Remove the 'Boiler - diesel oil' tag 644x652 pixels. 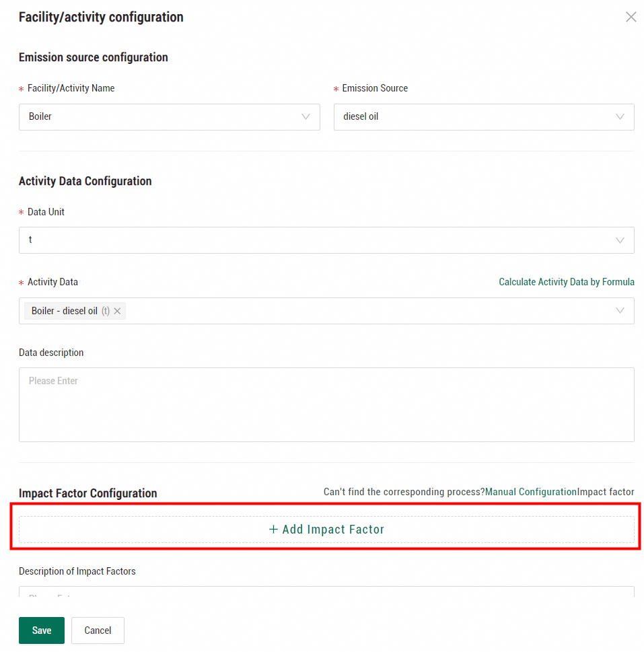(x=117, y=311)
